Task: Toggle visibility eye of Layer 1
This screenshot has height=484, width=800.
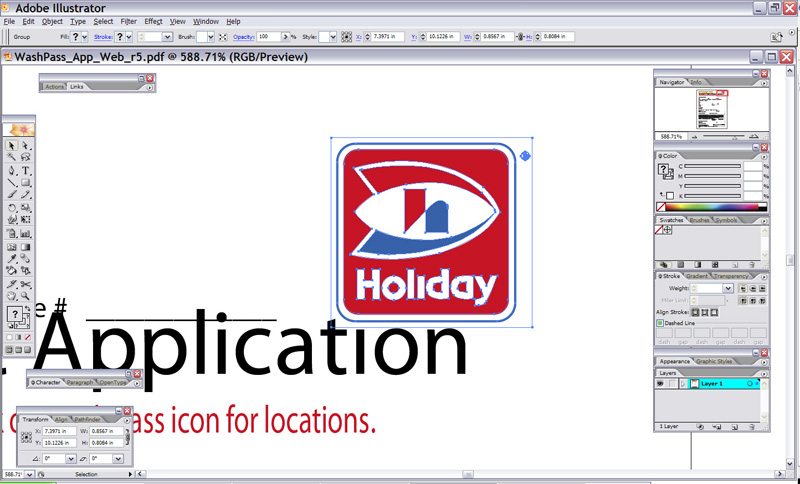Action: click(660, 384)
